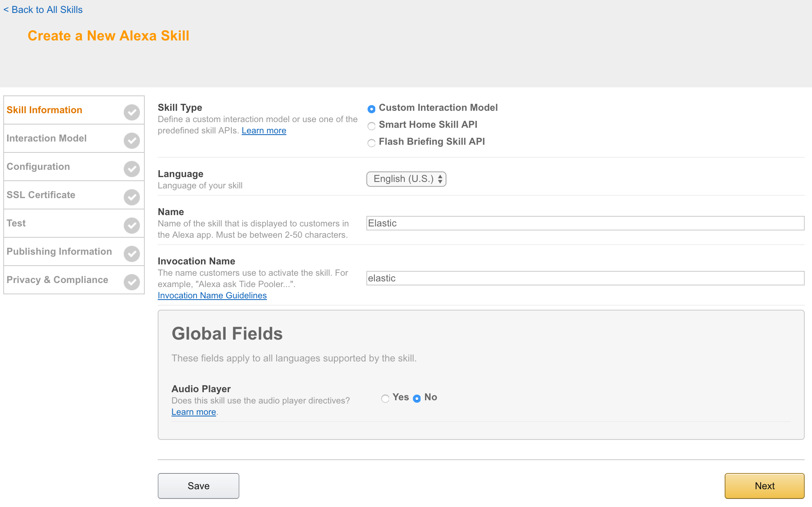Click the Publishing Information checkmark icon
Screen dimensions: 812x507
(x=131, y=253)
